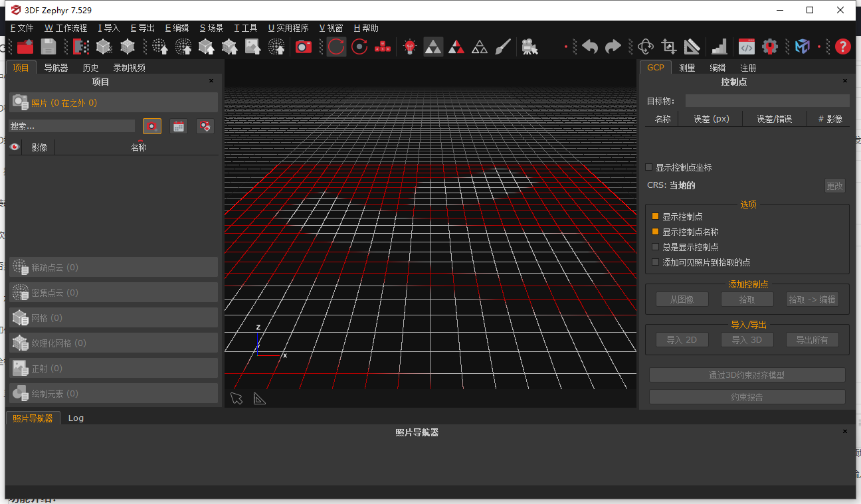The width and height of the screenshot is (861, 504).
Task: Click the red camera filter button beside search
Action: click(152, 126)
